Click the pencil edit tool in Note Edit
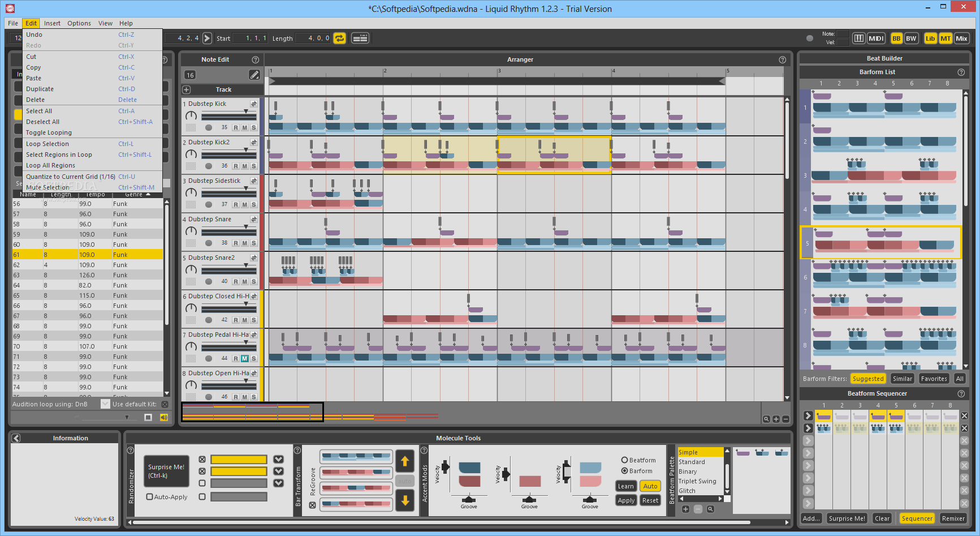980x536 pixels. tap(254, 75)
